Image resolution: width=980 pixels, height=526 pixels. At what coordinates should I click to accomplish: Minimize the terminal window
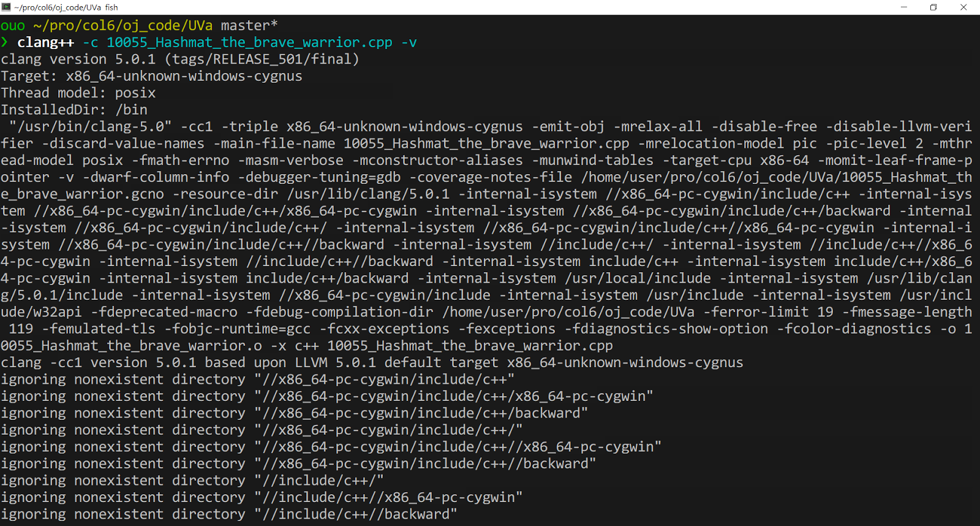[903, 7]
